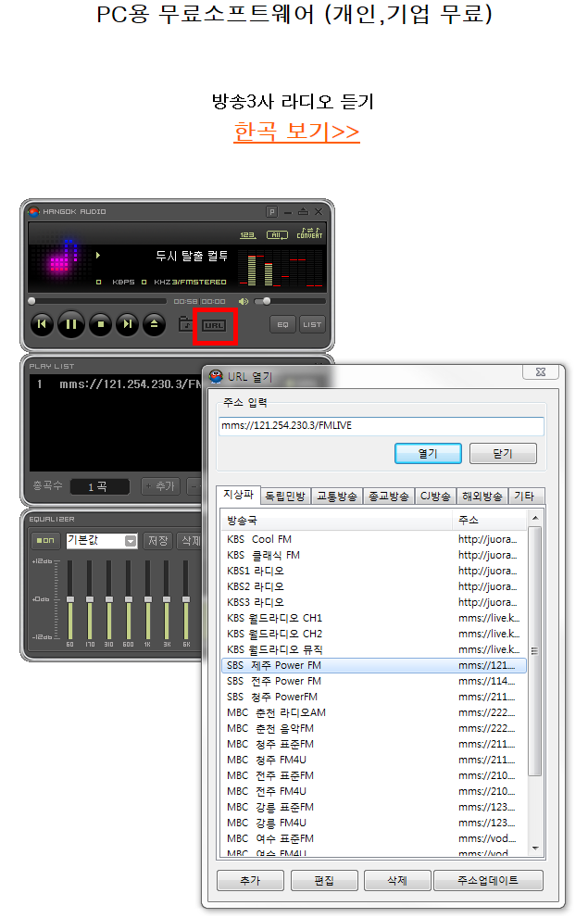Sort by the 방송국 column header

337,520
